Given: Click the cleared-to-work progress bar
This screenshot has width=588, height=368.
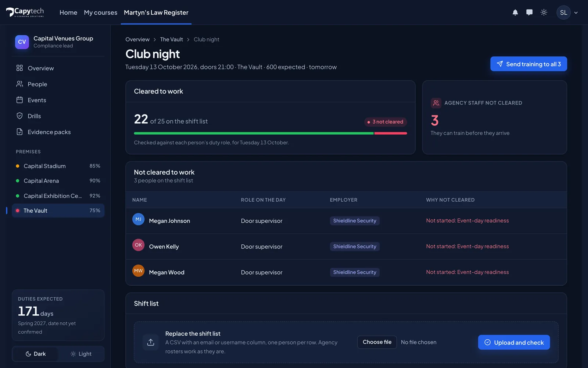Looking at the screenshot, I should coord(270,133).
